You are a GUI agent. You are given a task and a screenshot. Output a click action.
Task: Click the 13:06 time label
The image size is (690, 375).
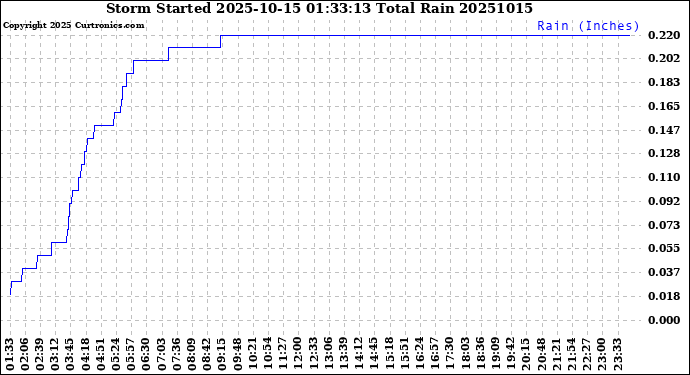click(329, 355)
